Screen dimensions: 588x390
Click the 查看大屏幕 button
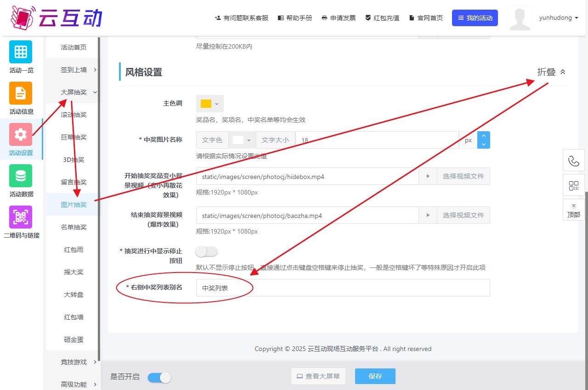point(318,376)
